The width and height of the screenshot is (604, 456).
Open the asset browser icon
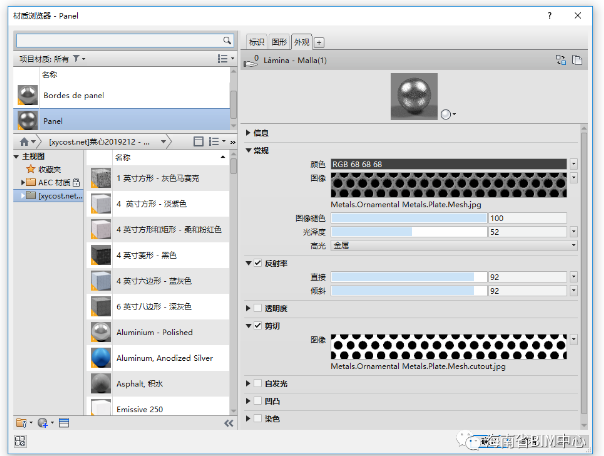pos(65,423)
